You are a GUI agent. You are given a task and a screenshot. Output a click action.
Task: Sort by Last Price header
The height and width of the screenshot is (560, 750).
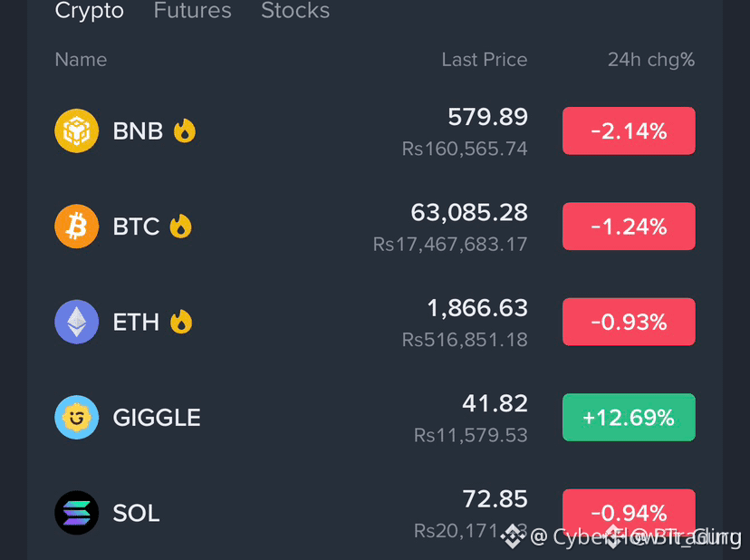pyautogui.click(x=484, y=60)
